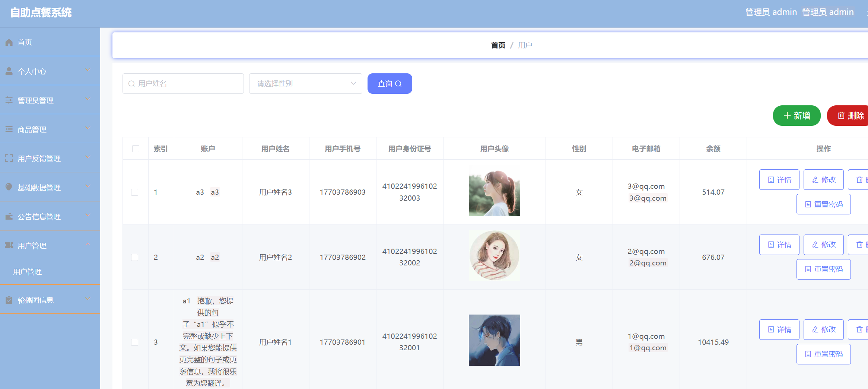
Task: Select the checkbox for user 用户姓名2
Action: pyautogui.click(x=135, y=257)
